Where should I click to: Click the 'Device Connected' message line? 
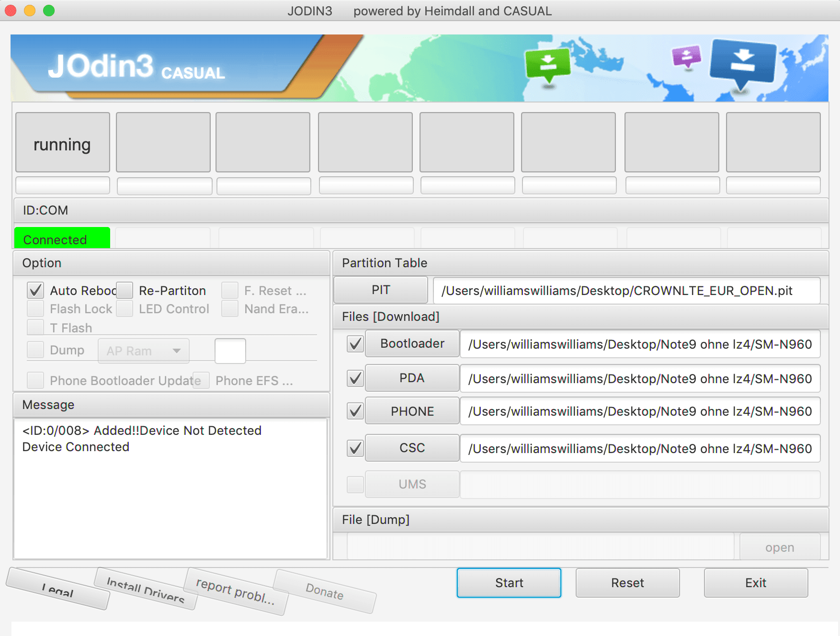(x=76, y=447)
